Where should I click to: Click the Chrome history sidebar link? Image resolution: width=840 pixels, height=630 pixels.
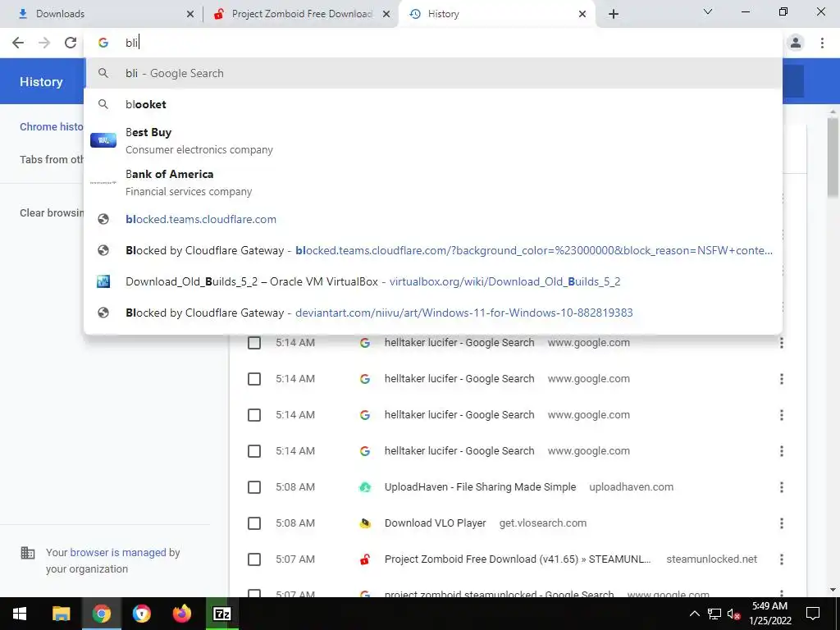tap(52, 127)
